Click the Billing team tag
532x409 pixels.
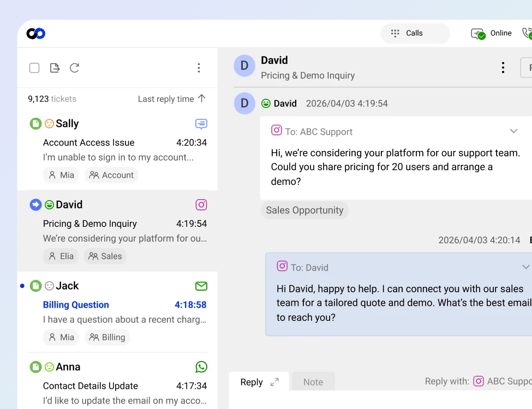coord(107,337)
